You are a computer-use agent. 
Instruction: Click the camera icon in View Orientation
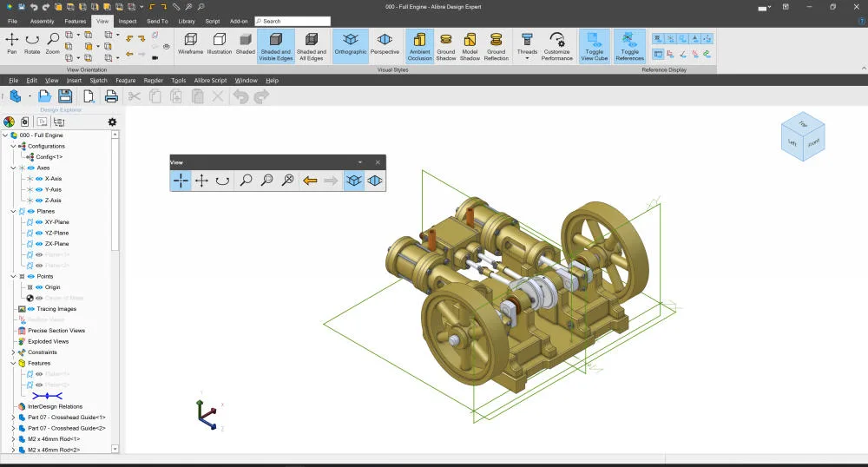click(155, 57)
